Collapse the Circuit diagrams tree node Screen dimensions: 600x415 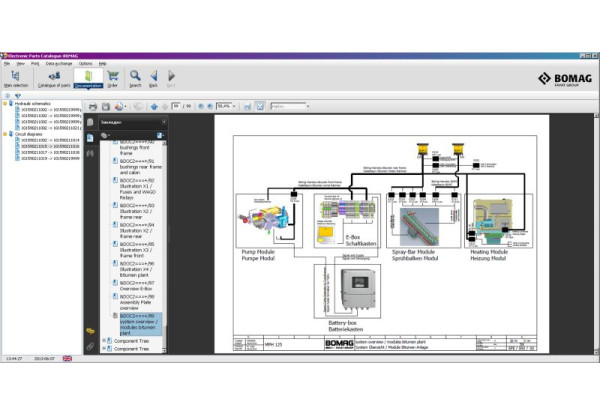4,134
